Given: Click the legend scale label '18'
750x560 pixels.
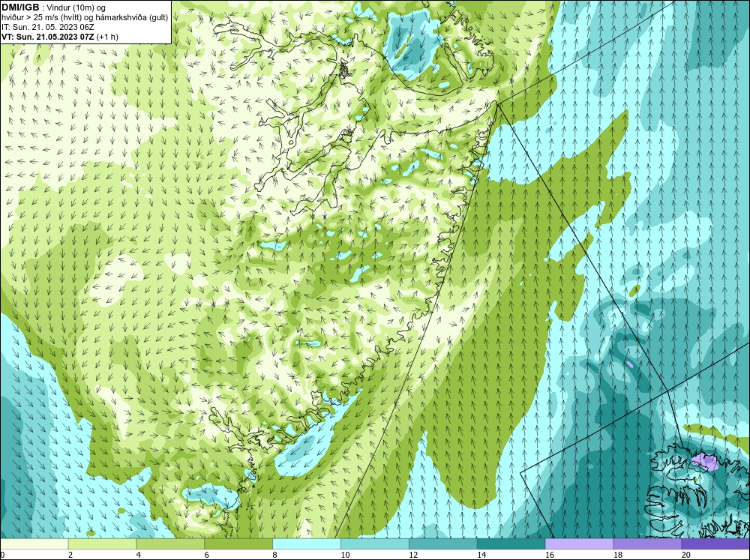Looking at the screenshot, I should (618, 555).
